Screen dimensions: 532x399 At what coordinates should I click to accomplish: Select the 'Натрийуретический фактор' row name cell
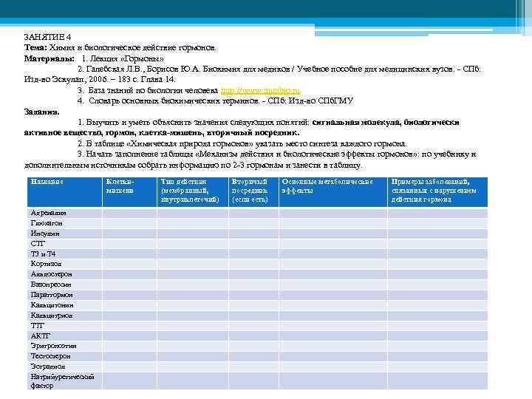pyautogui.click(x=64, y=381)
